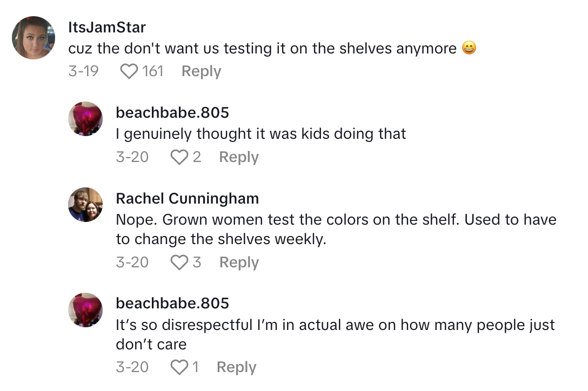Reply to "thought it was kids" comment
Screen dimensions: 588x391
(239, 157)
